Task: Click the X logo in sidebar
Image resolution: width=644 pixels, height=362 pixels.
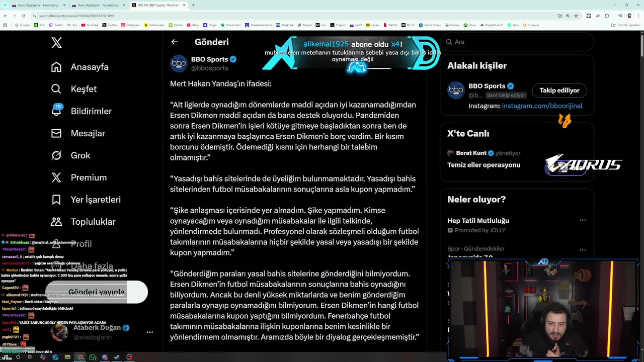Action: pyautogui.click(x=56, y=43)
